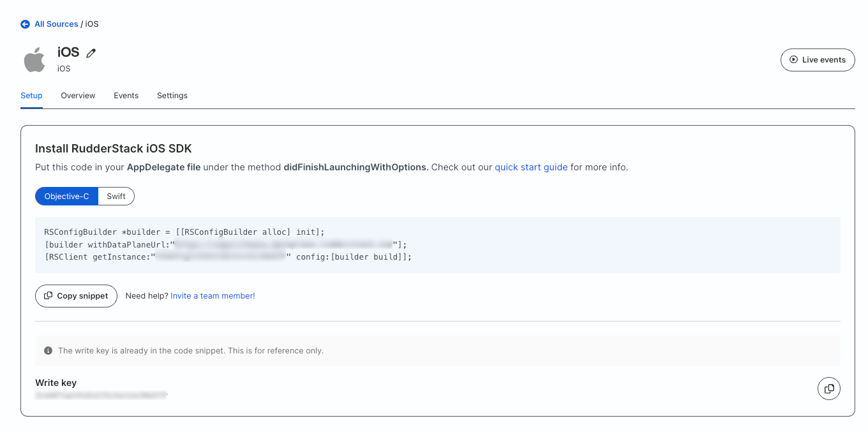Click the Need help? text
868x430 pixels.
point(147,296)
